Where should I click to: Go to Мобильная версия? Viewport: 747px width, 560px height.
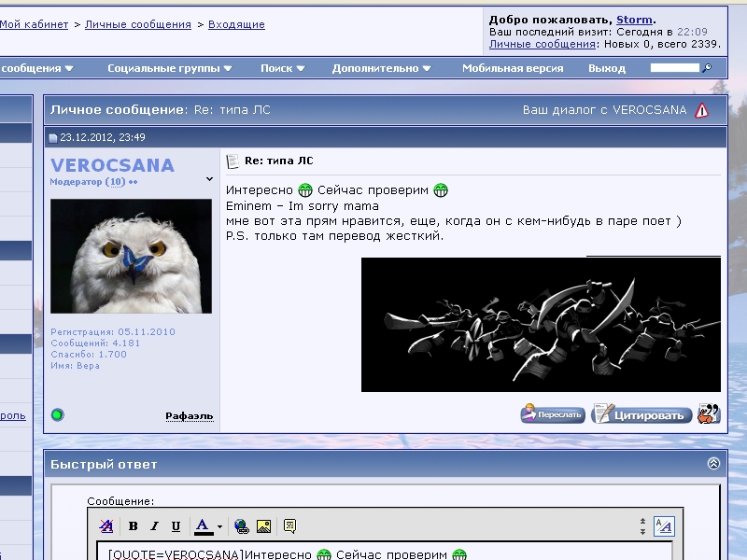[x=513, y=68]
